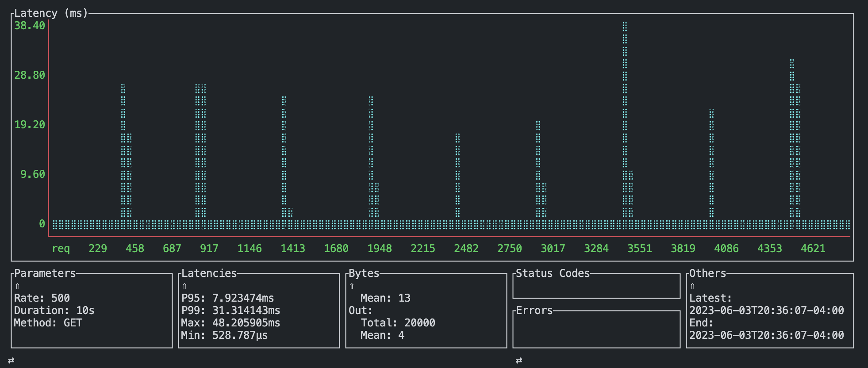Click the 'req' x-axis label

point(61,249)
